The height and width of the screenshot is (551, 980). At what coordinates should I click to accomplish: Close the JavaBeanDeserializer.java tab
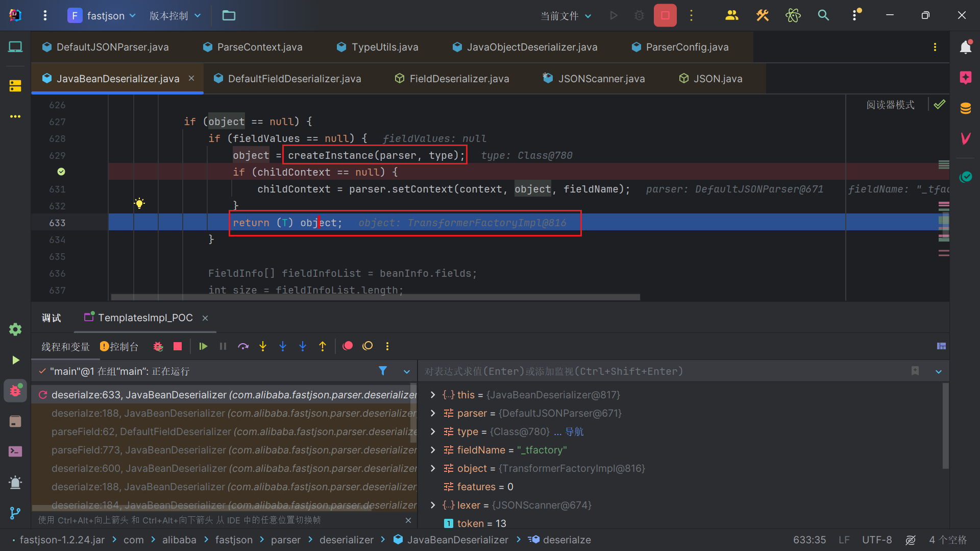(x=191, y=78)
